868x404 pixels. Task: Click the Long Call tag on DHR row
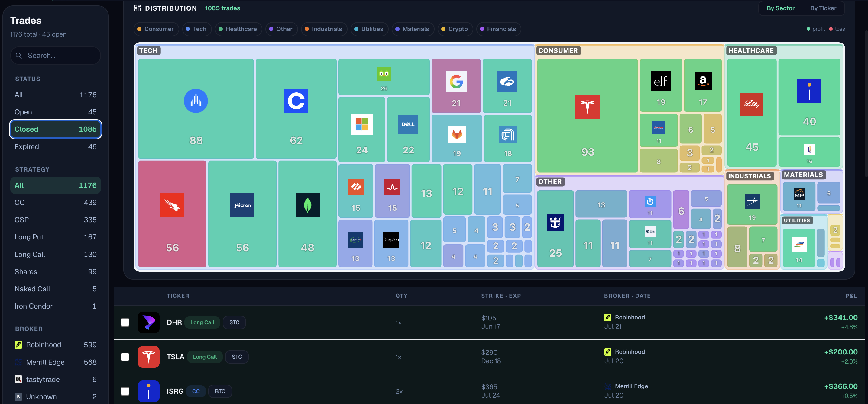click(x=202, y=322)
